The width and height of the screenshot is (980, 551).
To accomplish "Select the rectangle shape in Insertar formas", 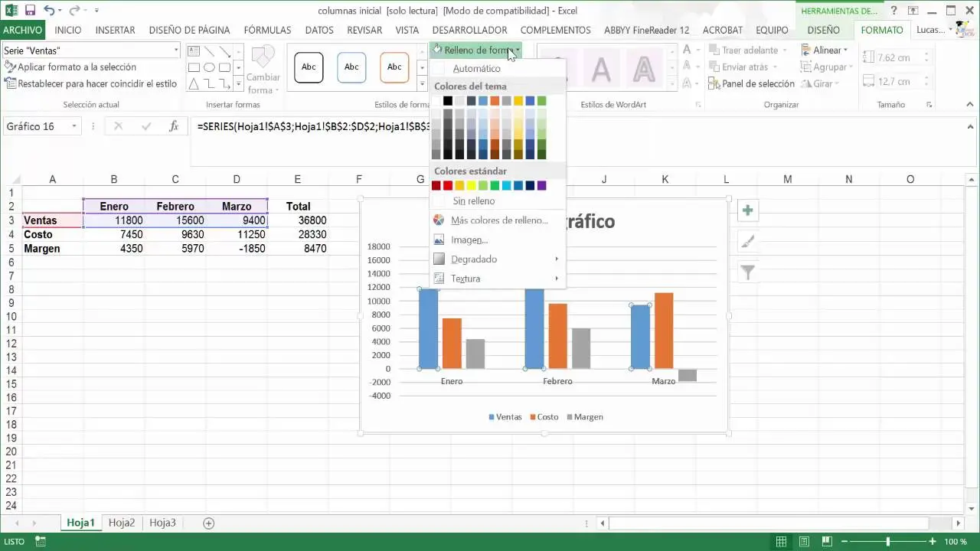I will click(x=194, y=67).
